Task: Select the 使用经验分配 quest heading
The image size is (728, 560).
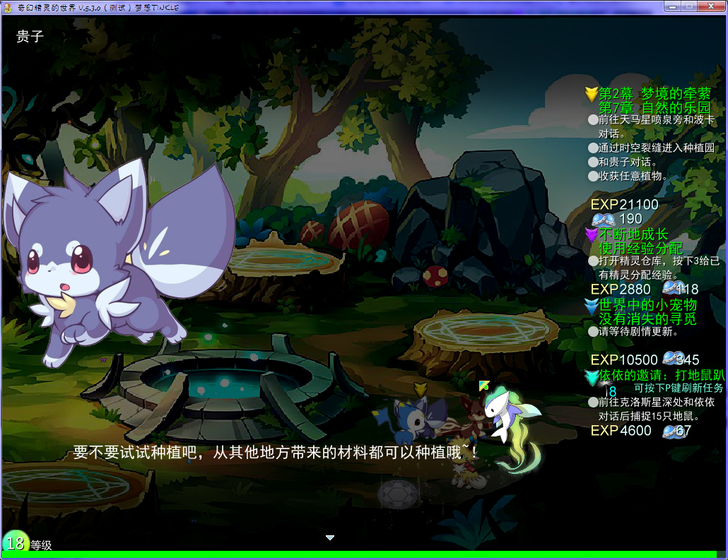Action: click(641, 248)
